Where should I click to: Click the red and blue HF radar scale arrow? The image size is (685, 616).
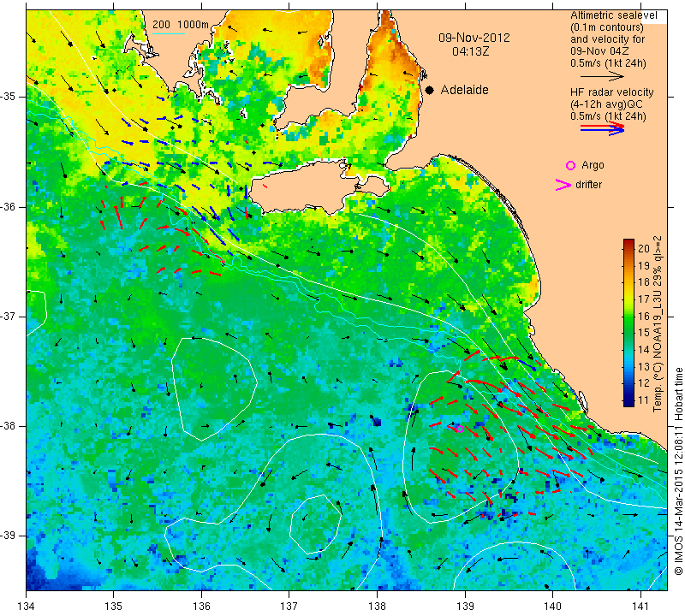[603, 128]
